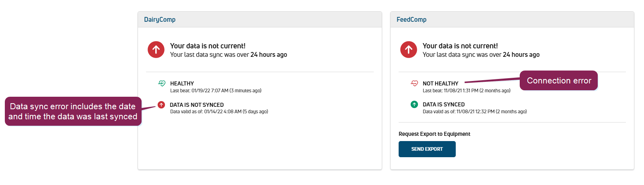Click the green heartbeat icon beside HEALTHY
Image resolution: width=644 pixels, height=185 pixels.
click(x=162, y=83)
